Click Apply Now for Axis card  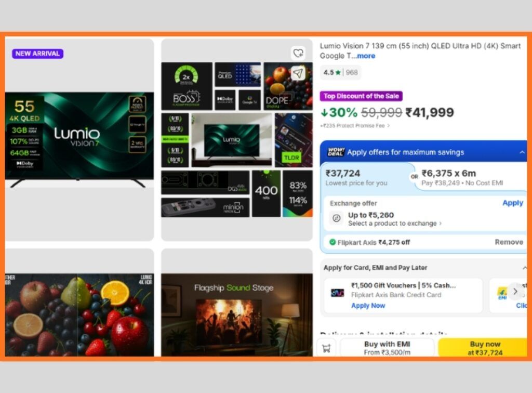pyautogui.click(x=368, y=306)
